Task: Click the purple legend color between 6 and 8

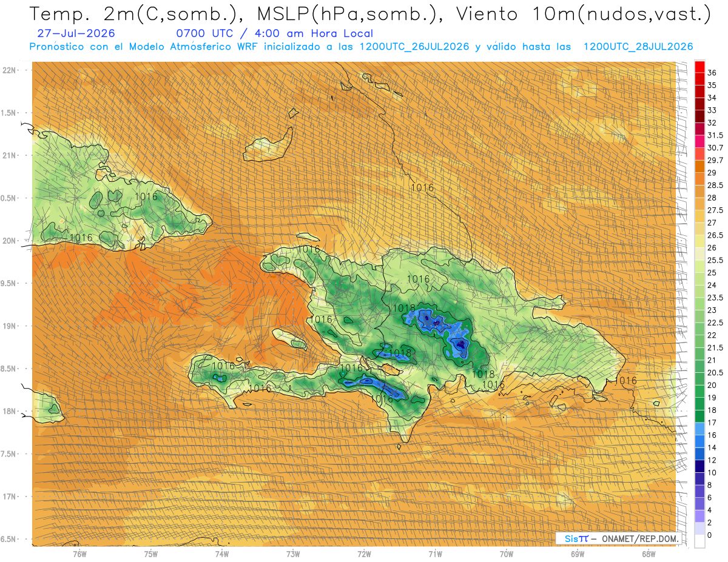Action: point(699,491)
